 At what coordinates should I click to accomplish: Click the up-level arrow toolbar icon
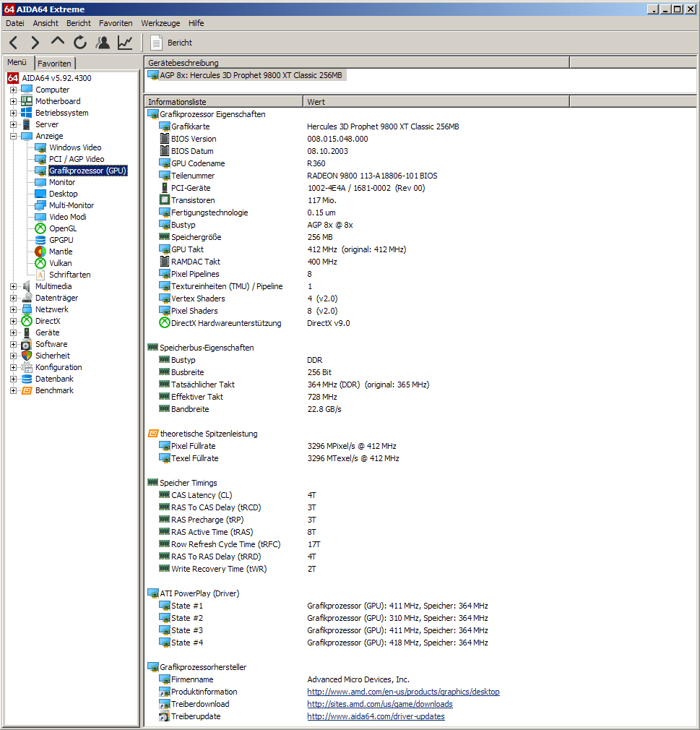point(58,42)
